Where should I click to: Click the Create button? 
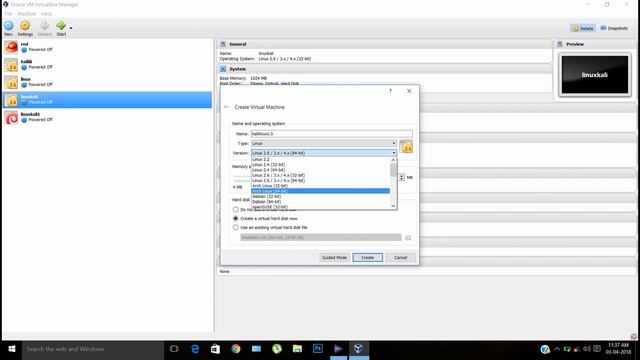click(x=367, y=258)
